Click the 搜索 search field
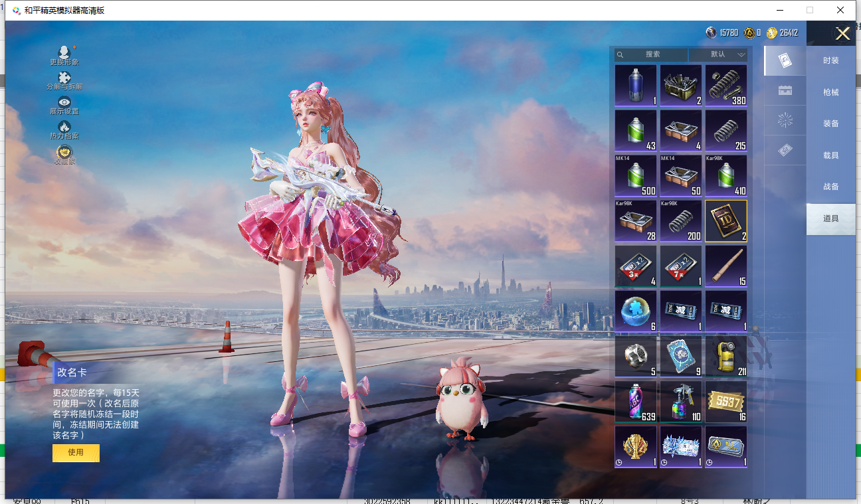The height and width of the screenshot is (504, 861). tap(652, 54)
